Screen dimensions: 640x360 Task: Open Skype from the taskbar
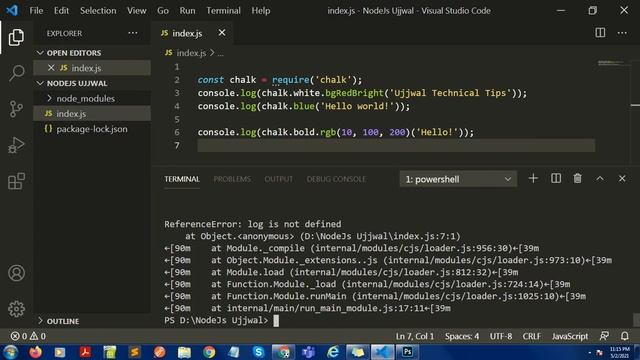pyautogui.click(x=258, y=351)
